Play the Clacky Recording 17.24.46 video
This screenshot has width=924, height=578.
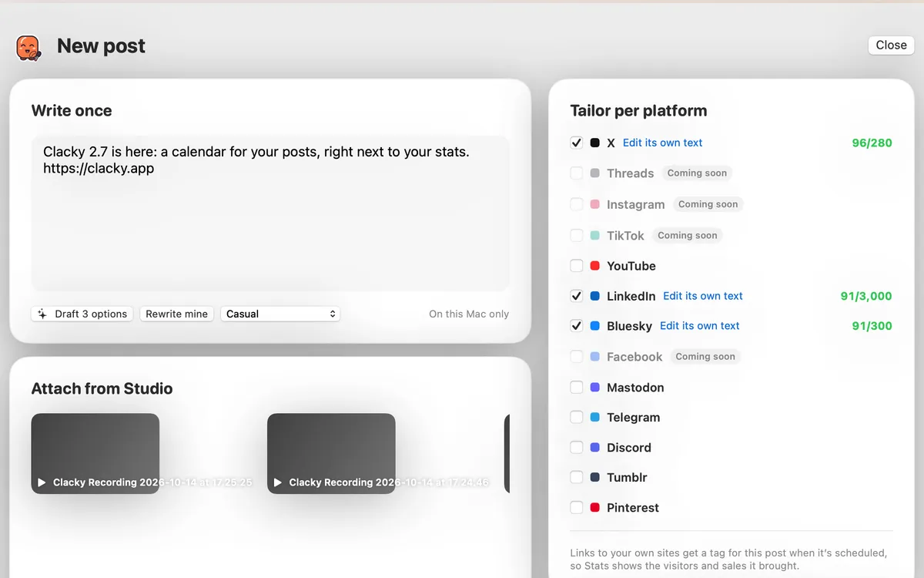[x=278, y=482]
